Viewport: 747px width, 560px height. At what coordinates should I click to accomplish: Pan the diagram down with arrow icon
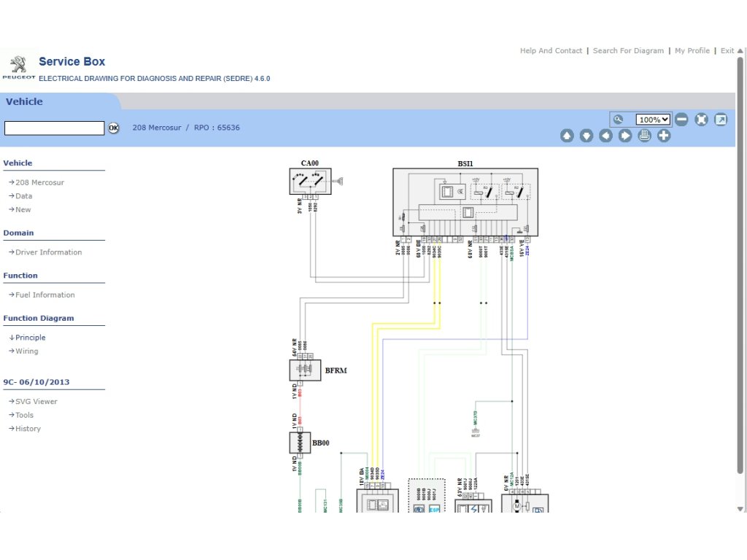(587, 136)
